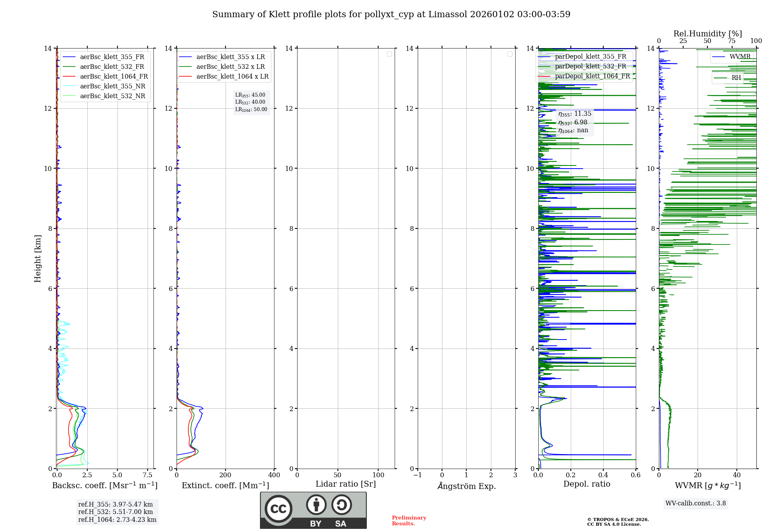Screen dimensions: 783x532
Task: Click aerBsc_klett_355_FR legend entry
Action: pyautogui.click(x=112, y=57)
